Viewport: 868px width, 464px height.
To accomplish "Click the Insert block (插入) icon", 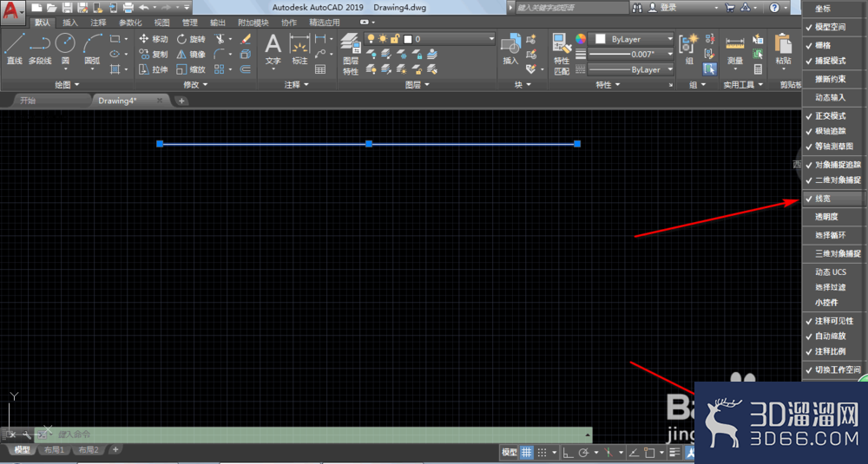I will point(510,49).
